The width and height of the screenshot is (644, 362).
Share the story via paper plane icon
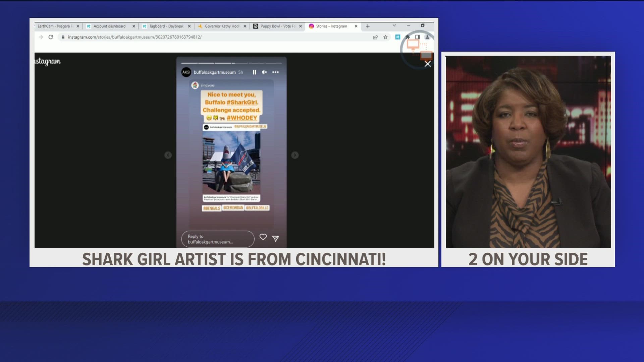[x=275, y=238]
